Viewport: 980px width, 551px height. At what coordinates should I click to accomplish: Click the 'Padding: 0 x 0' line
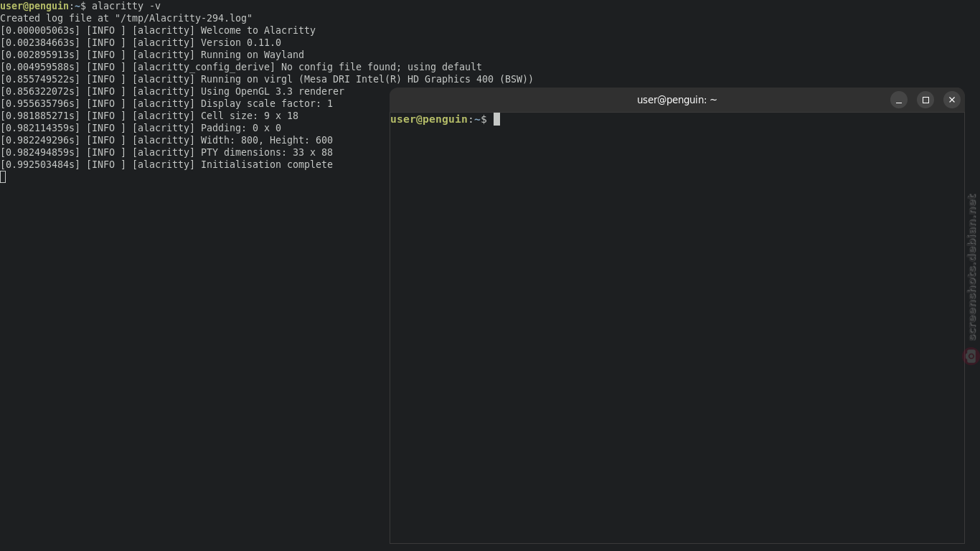tap(141, 128)
